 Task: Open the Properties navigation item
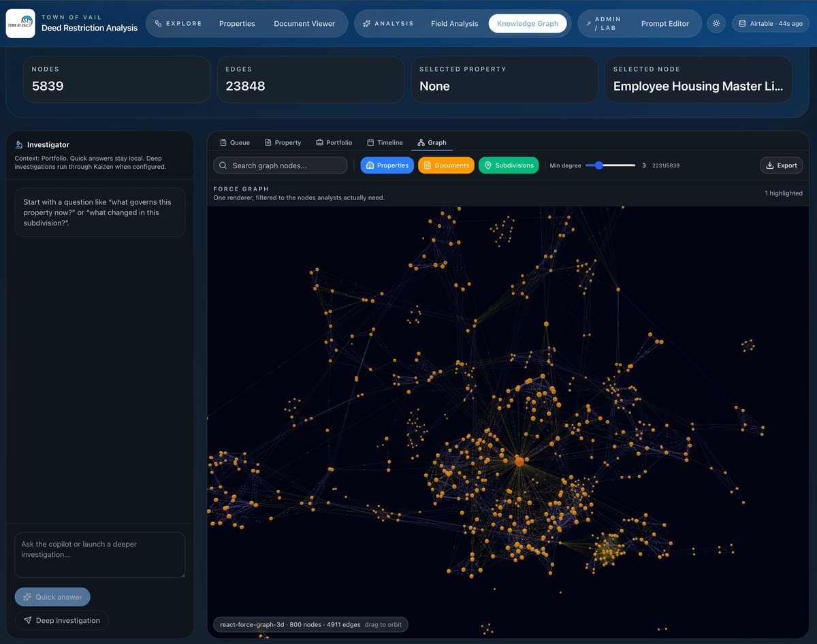click(237, 24)
